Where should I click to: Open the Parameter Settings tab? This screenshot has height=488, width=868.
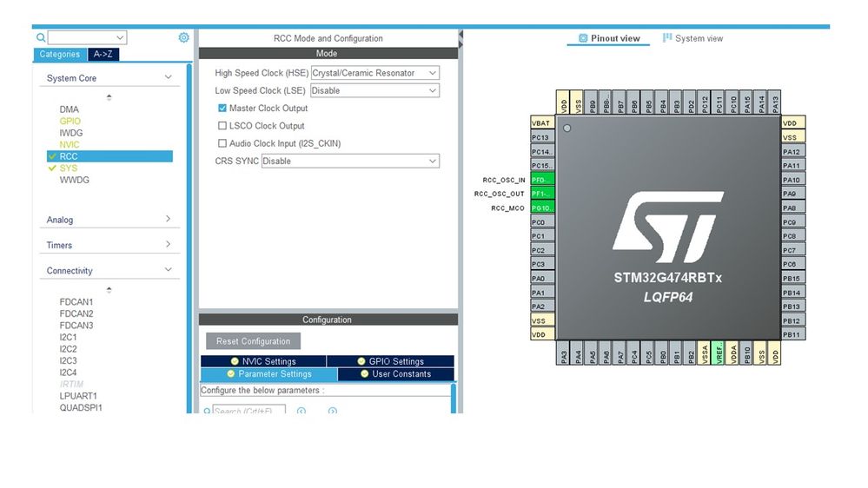pos(269,374)
